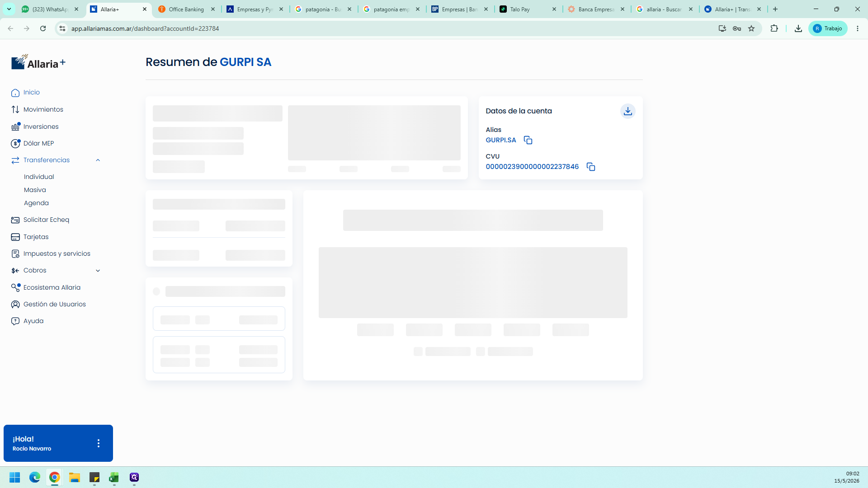868x488 pixels.
Task: Open the password manager key icon
Action: 737,28
